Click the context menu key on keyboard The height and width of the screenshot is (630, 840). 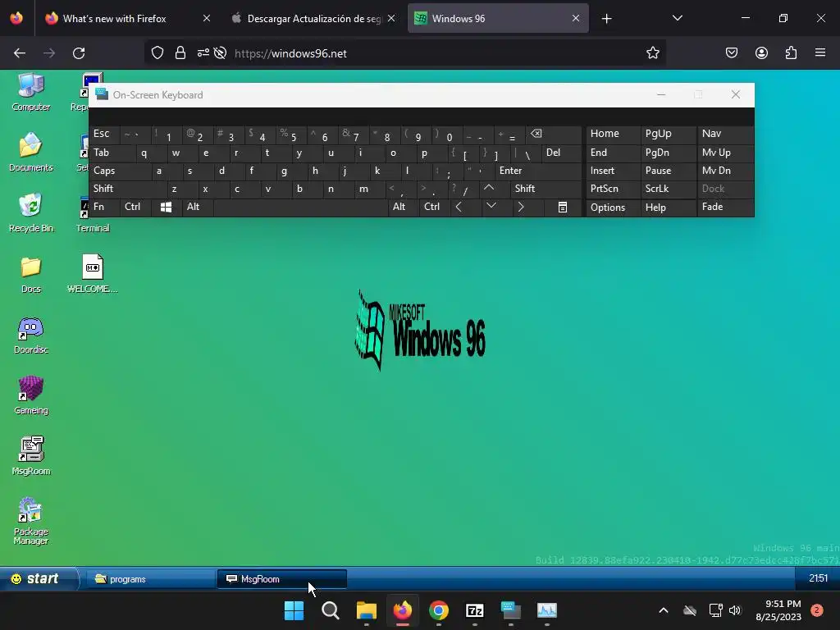point(563,208)
